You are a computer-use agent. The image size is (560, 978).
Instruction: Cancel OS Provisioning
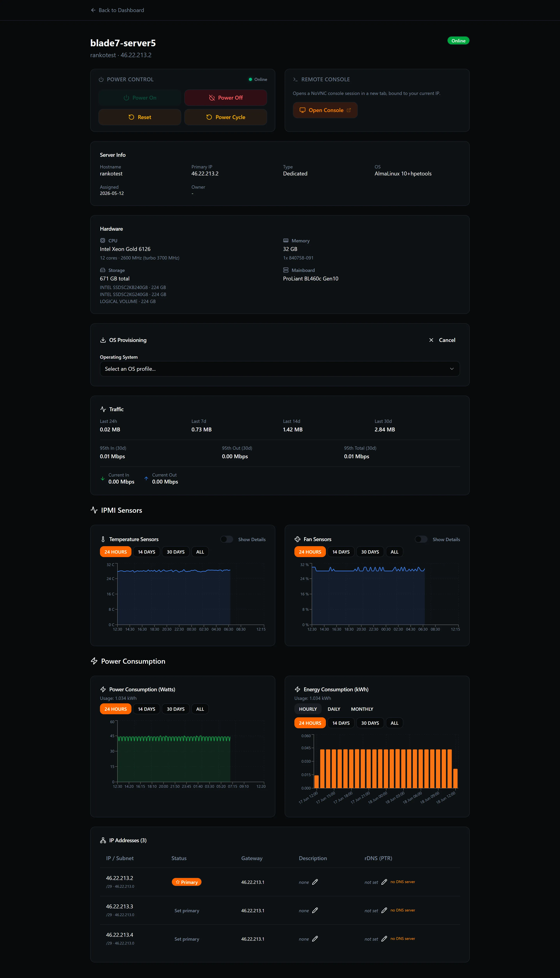point(442,340)
